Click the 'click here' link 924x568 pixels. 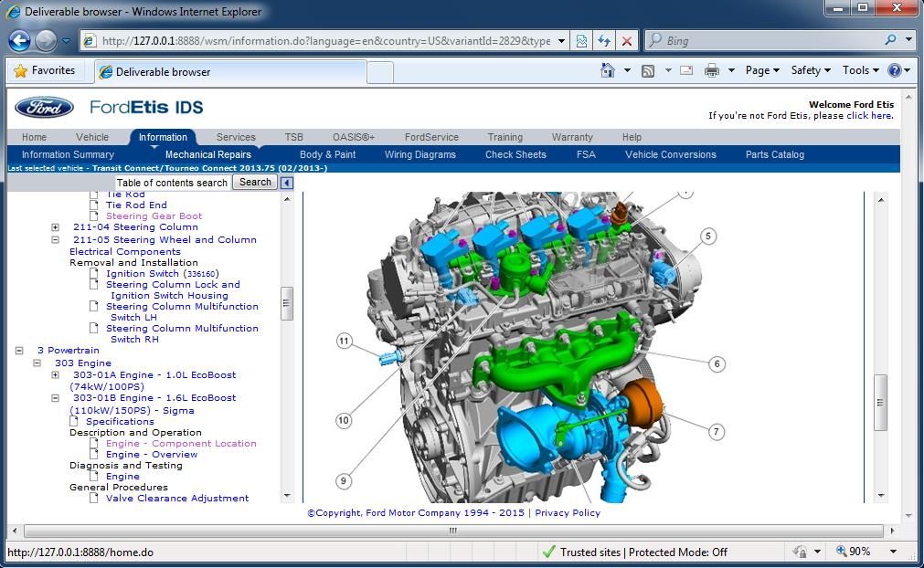(870, 115)
